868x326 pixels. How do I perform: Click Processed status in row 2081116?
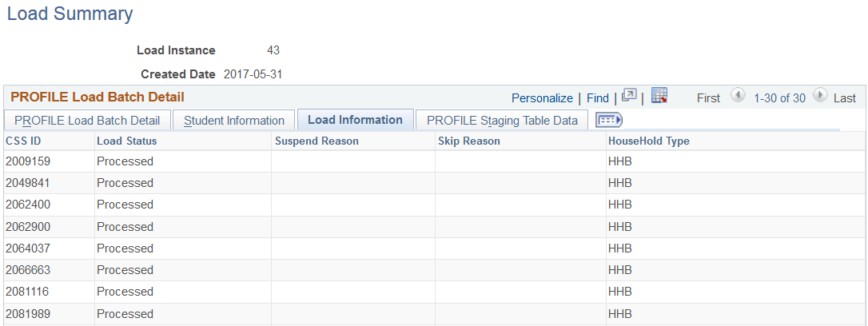[125, 292]
